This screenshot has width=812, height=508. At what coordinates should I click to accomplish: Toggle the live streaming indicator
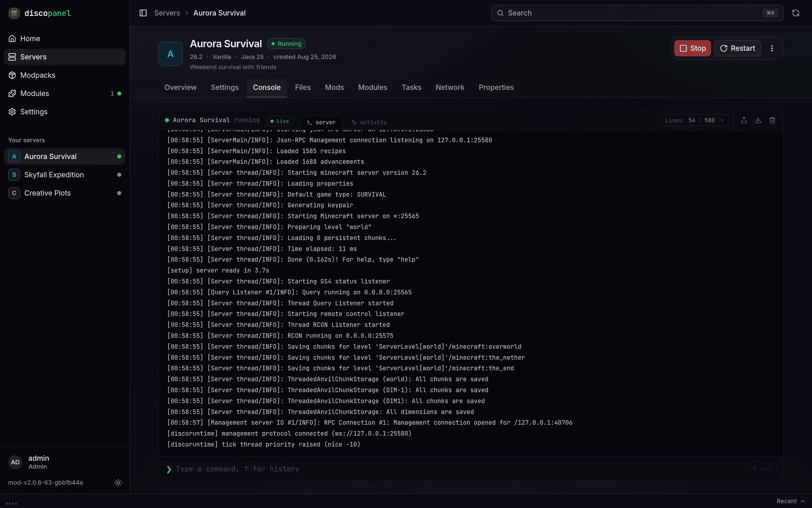point(280,121)
